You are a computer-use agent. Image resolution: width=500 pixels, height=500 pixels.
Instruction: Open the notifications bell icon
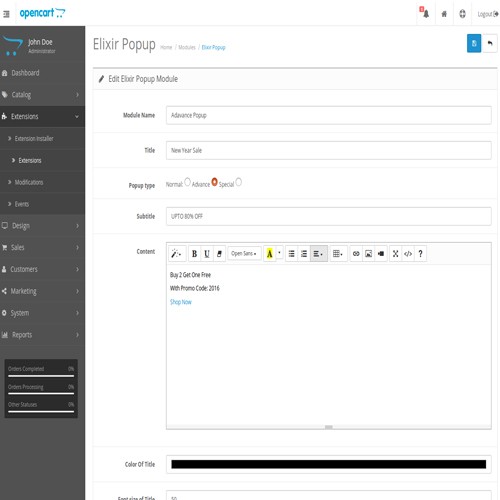pyautogui.click(x=426, y=14)
